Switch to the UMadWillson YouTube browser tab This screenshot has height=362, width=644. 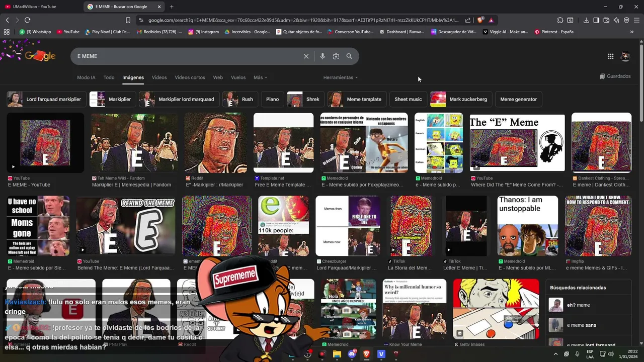(x=41, y=7)
